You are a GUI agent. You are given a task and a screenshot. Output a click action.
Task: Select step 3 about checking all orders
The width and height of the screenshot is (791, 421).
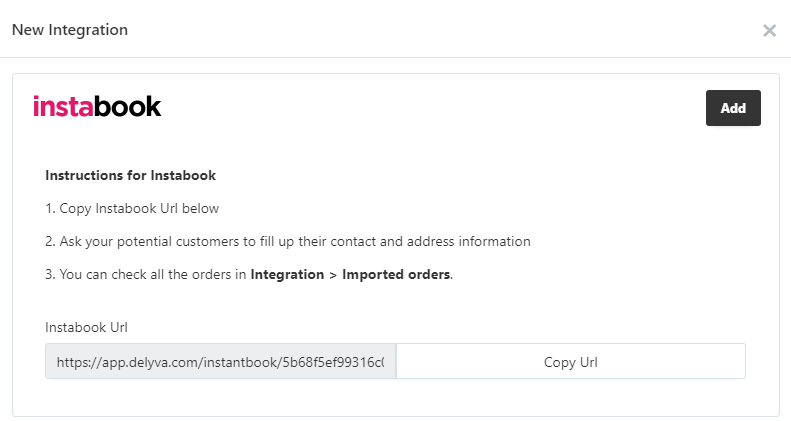click(x=249, y=274)
